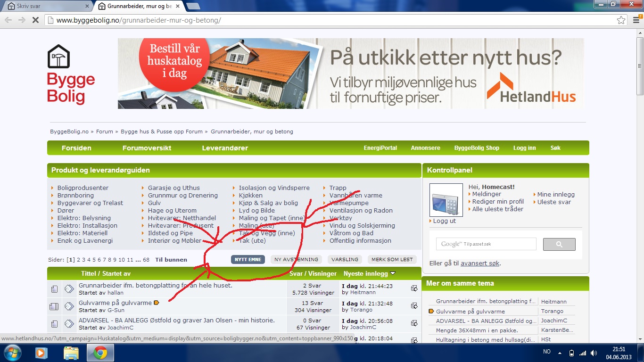
Task: Bookmark this page with the star icon
Action: (621, 20)
